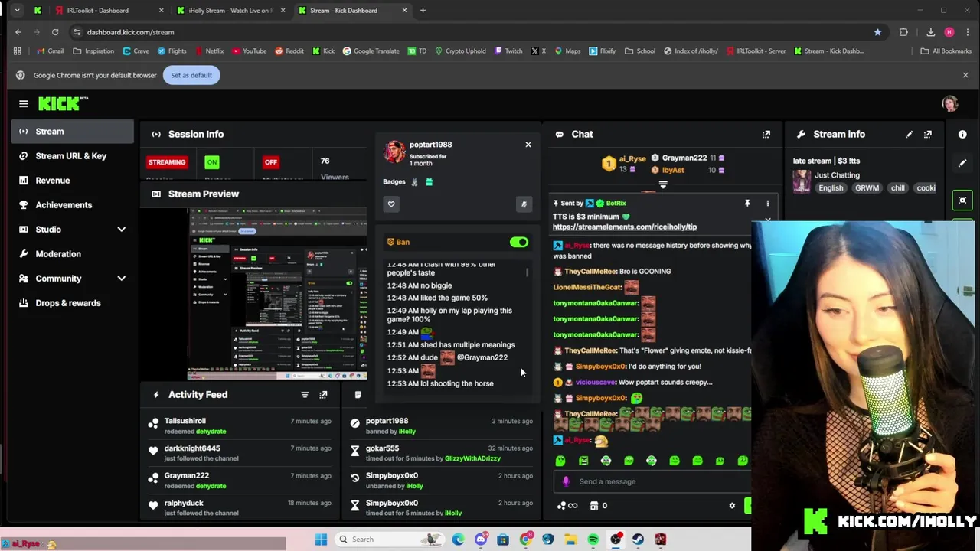
Task: Open Spotify from the taskbar
Action: pyautogui.click(x=593, y=540)
